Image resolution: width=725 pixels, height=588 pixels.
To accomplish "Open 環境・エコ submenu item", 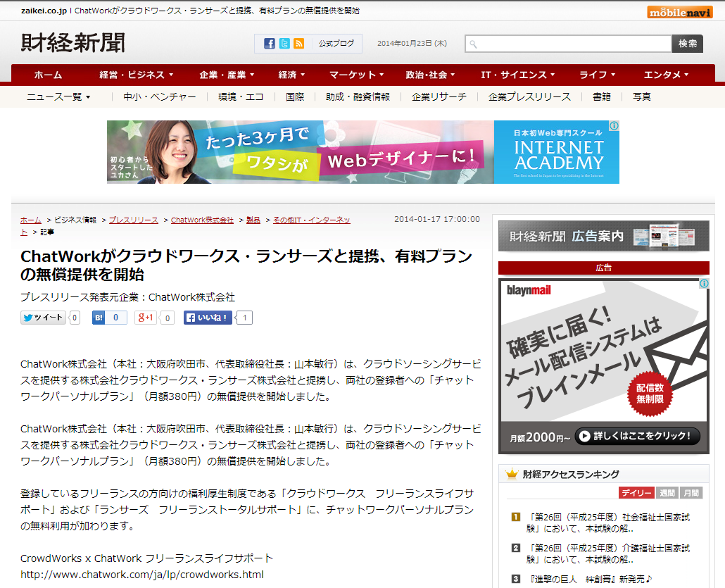I will click(241, 96).
